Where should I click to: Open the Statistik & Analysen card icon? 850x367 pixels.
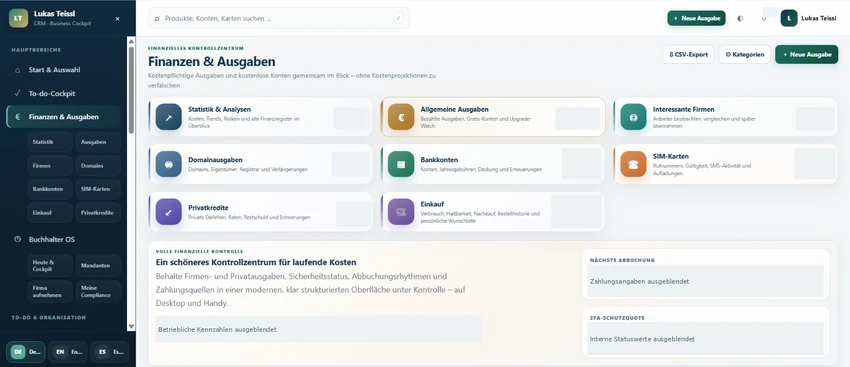tap(169, 117)
